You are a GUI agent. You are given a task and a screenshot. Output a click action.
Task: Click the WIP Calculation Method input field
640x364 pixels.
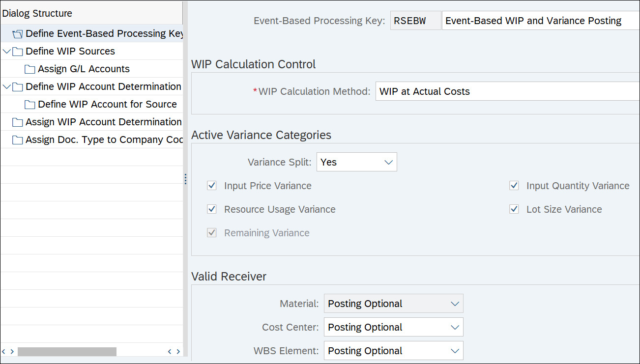(506, 91)
